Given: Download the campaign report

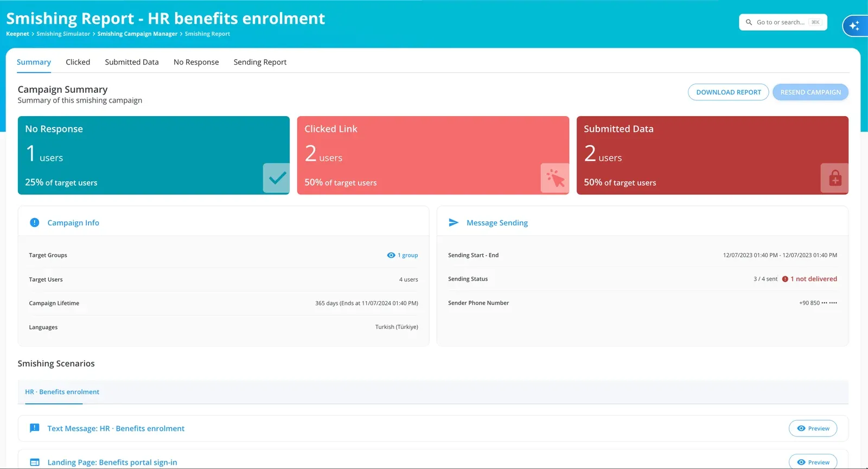Looking at the screenshot, I should [x=728, y=92].
